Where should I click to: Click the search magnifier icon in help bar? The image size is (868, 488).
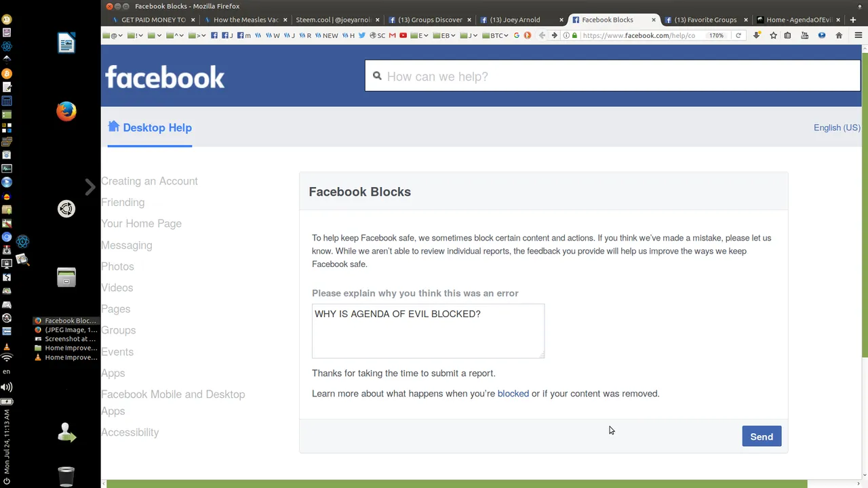377,76
